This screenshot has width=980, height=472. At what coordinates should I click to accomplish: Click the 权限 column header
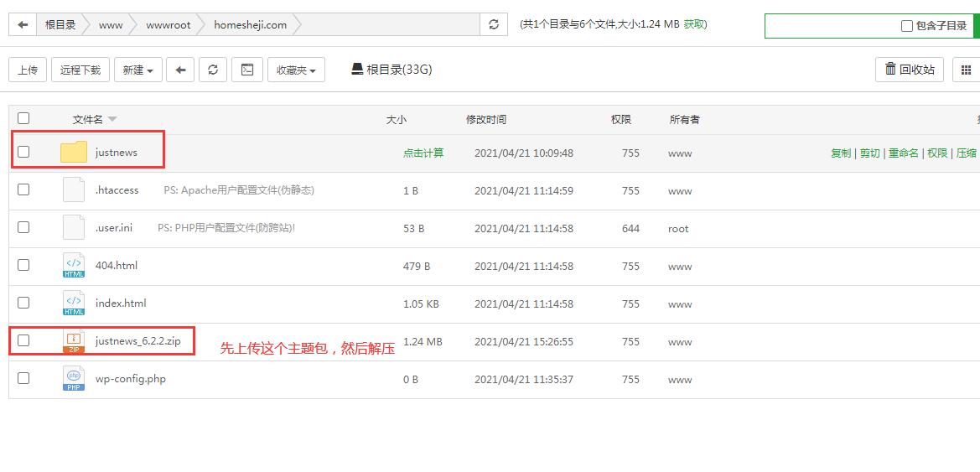pos(621,119)
